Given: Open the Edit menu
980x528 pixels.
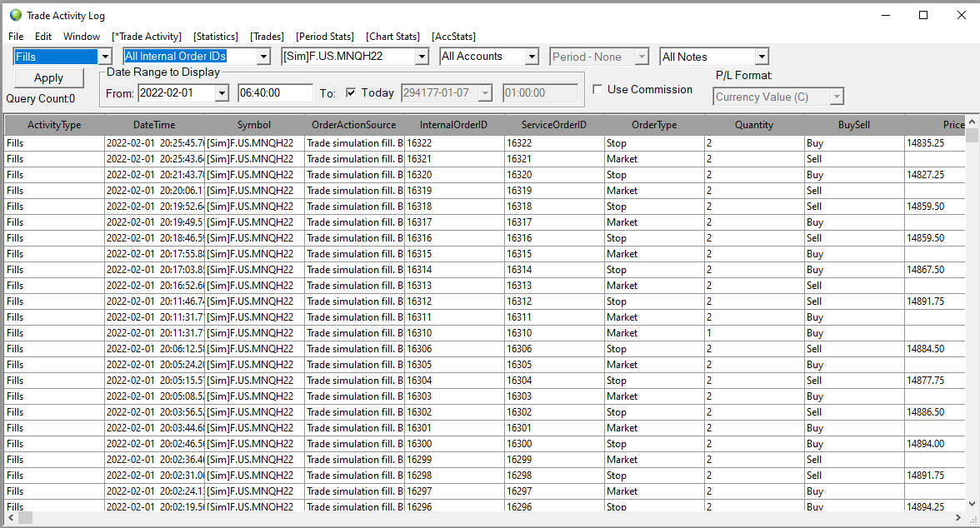Looking at the screenshot, I should pyautogui.click(x=43, y=37).
